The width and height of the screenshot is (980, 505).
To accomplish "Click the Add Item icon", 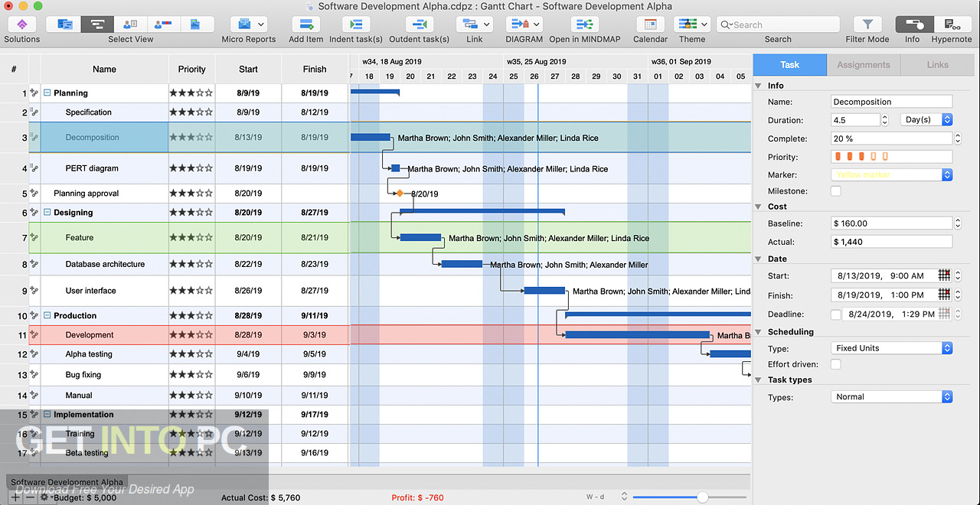I will 306,24.
